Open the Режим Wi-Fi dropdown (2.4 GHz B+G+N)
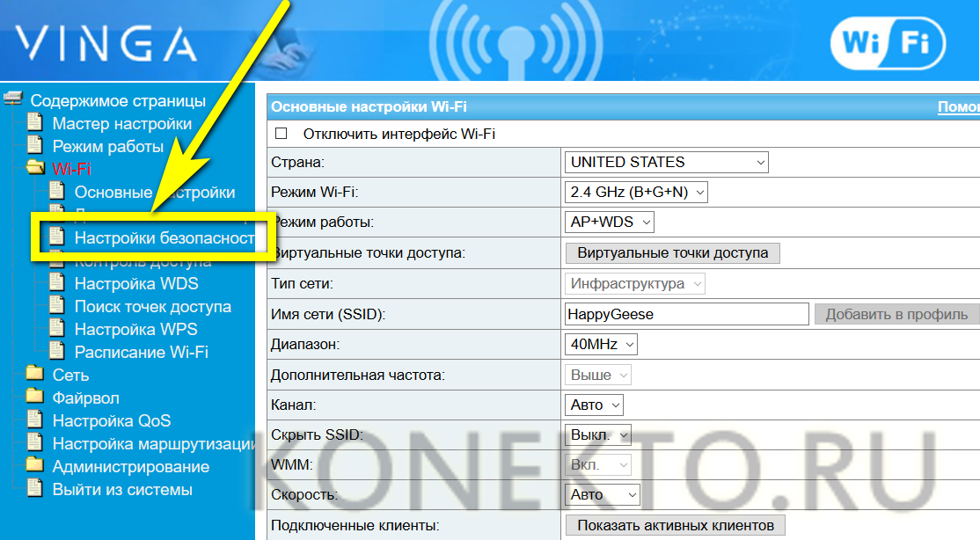The image size is (980, 540). 636,192
